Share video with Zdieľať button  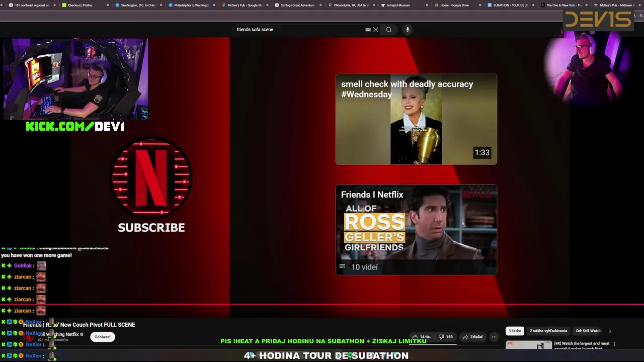(x=473, y=337)
